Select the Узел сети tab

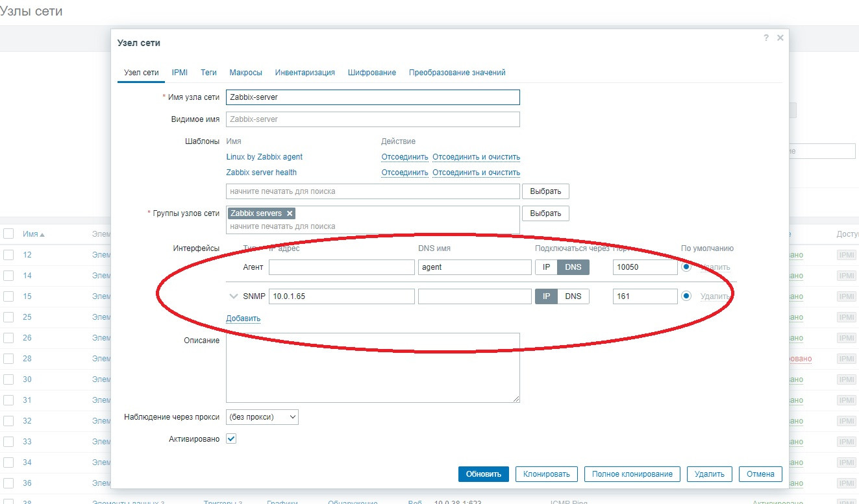(x=142, y=73)
